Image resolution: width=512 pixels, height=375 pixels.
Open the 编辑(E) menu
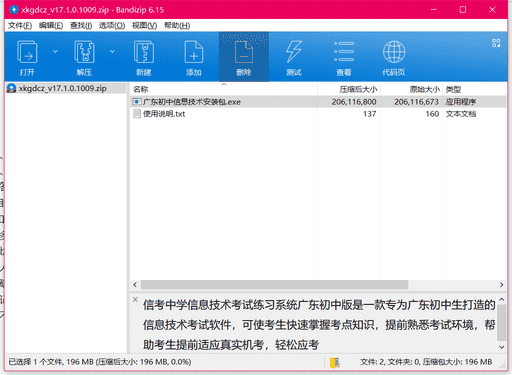click(x=51, y=25)
